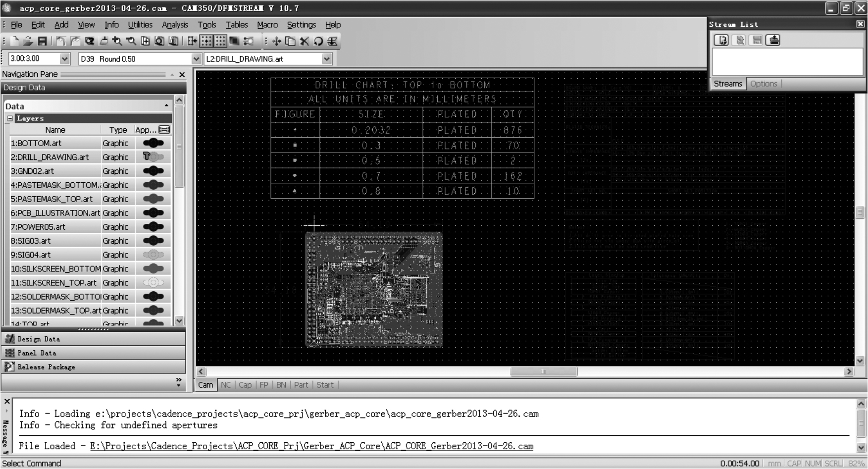Toggle appearance swatch for 9:SIG04.art layer
Viewport: 868px width, 469px height.
pyautogui.click(x=153, y=255)
